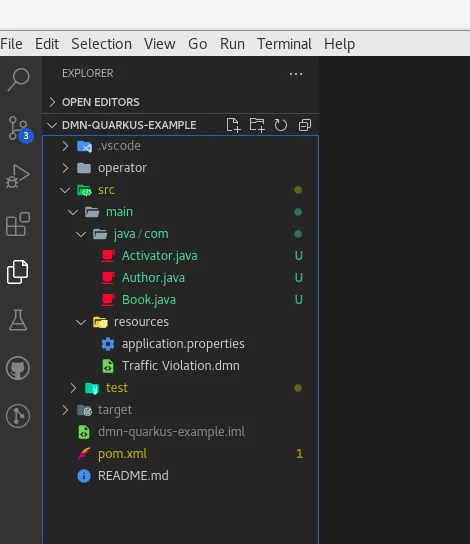The height and width of the screenshot is (544, 470).
Task: Click the 'com' path segment
Action: click(x=156, y=234)
